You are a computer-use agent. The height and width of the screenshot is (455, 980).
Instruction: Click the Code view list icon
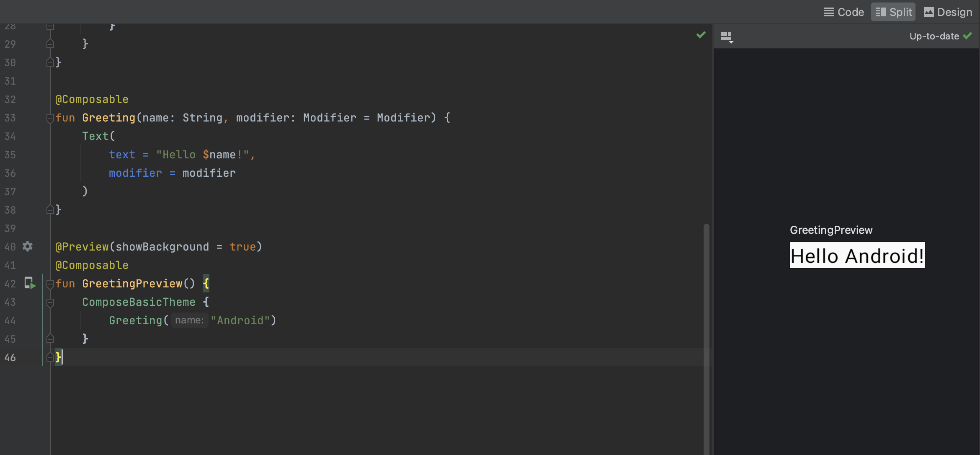click(x=829, y=12)
